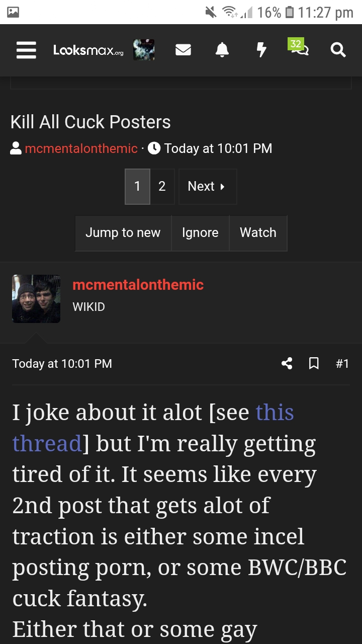The height and width of the screenshot is (644, 362).
Task: Click the lightning bolt toolbar icon
Action: [261, 50]
